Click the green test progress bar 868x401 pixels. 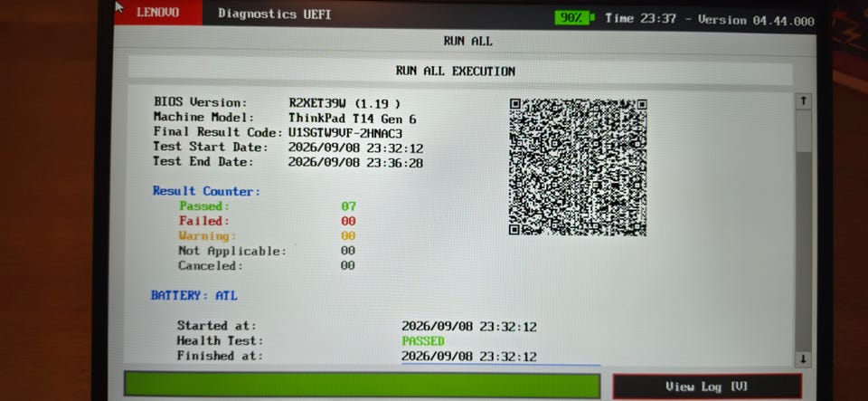(362, 385)
